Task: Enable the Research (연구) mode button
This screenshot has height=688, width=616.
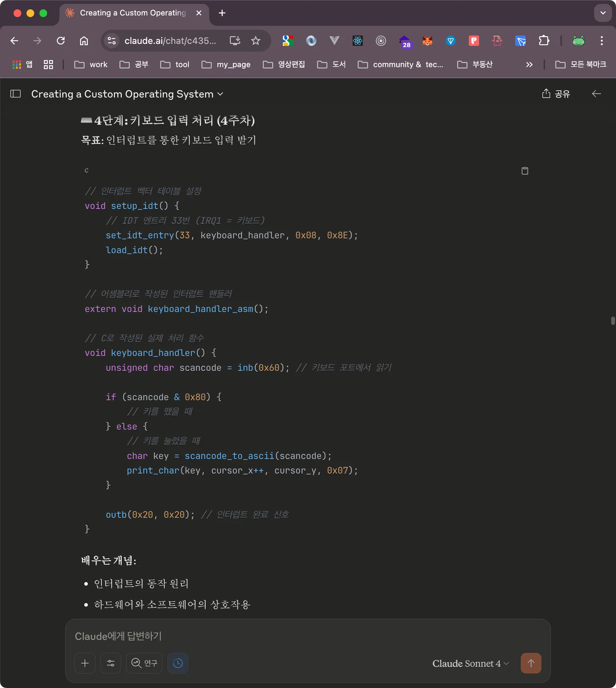Action: (x=144, y=663)
